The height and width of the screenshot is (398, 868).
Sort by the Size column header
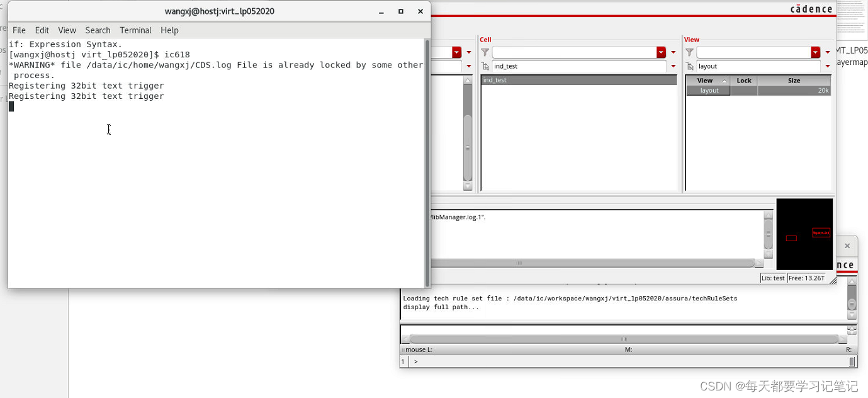click(794, 81)
